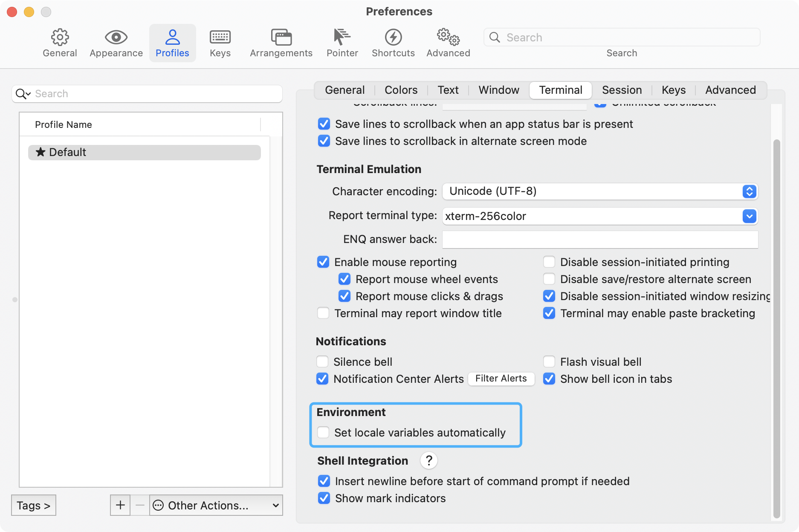Click the Shell Integration help question mark
This screenshot has height=532, width=799.
[429, 460]
